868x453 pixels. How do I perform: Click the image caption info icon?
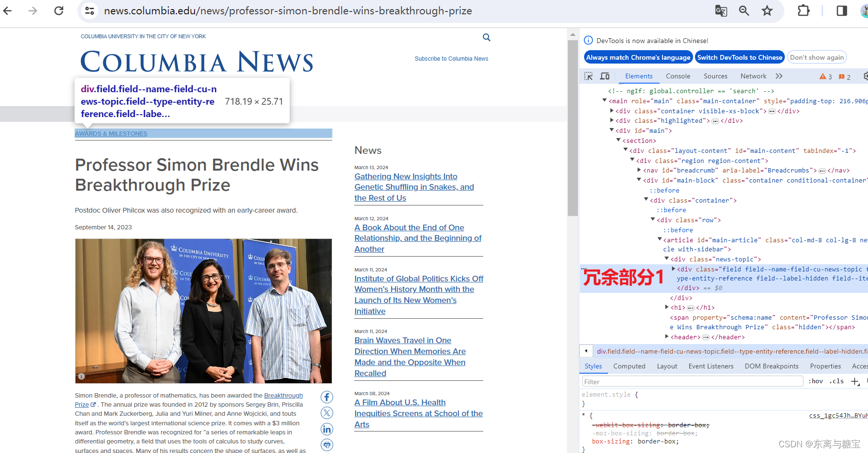pyautogui.click(x=81, y=377)
